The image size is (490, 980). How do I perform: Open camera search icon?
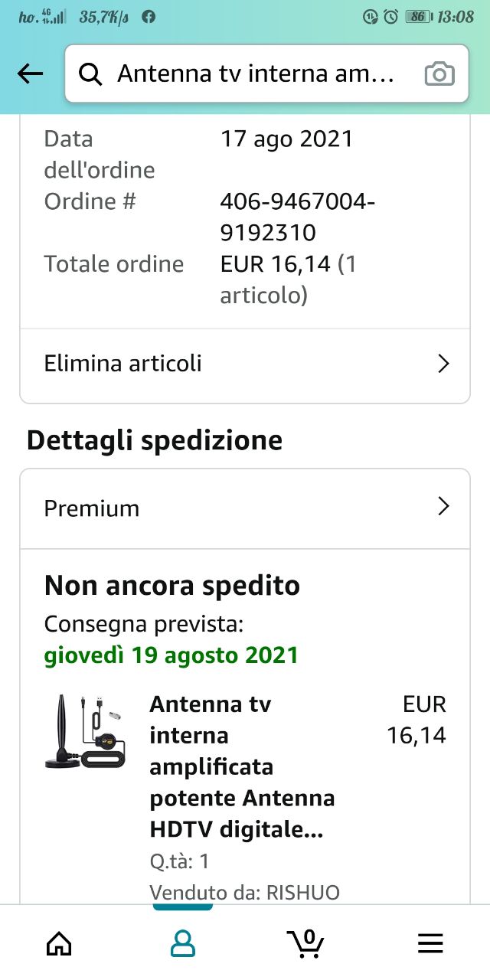click(x=439, y=74)
